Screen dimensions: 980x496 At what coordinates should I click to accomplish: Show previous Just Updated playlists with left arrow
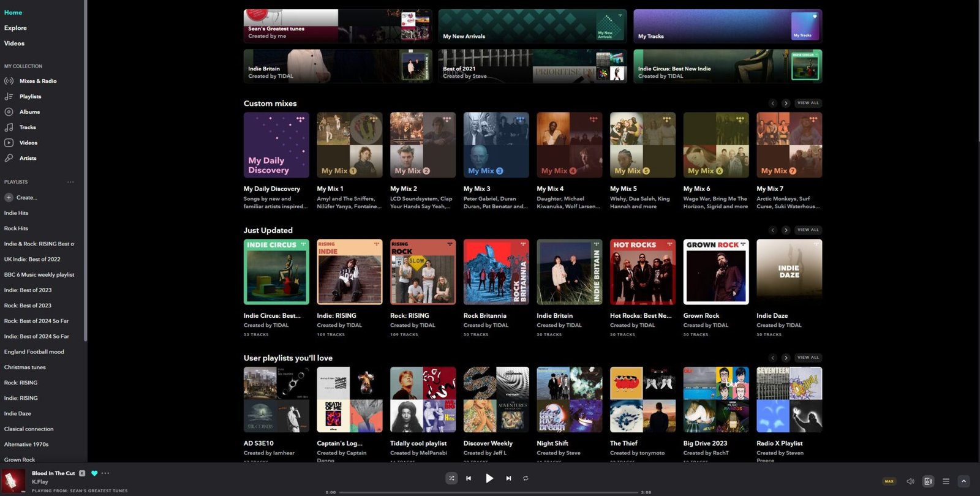(773, 230)
